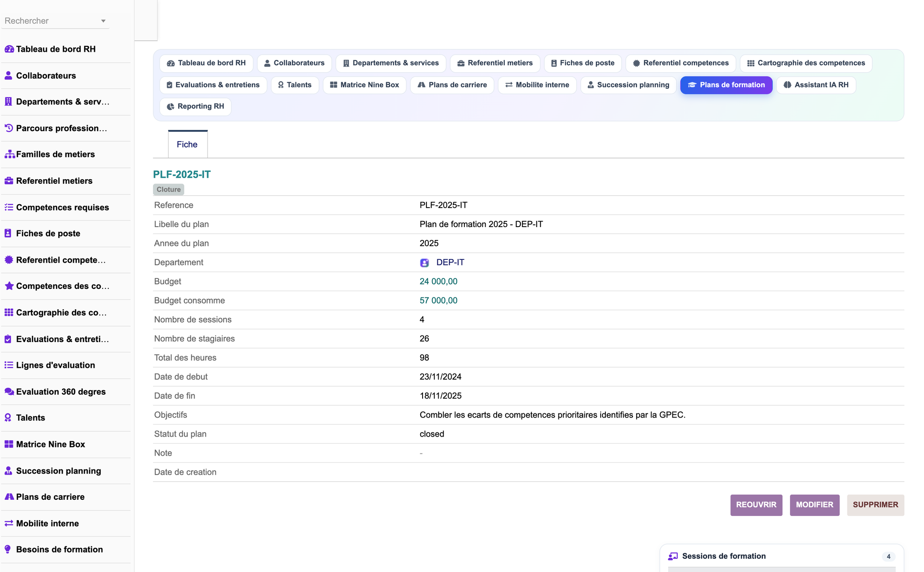
Task: Open Referentiel metiers top menu pill
Action: pyautogui.click(x=495, y=63)
